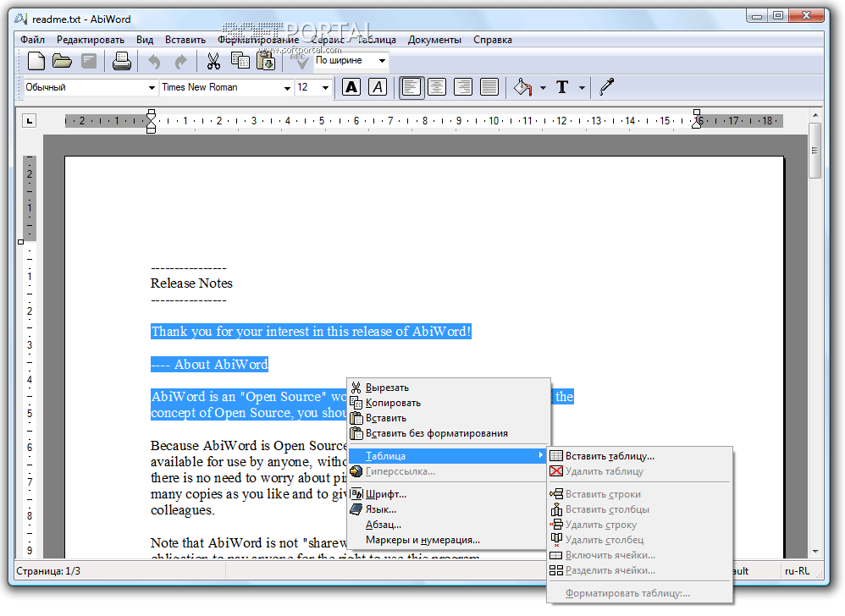Print the document using the printer icon

(122, 61)
